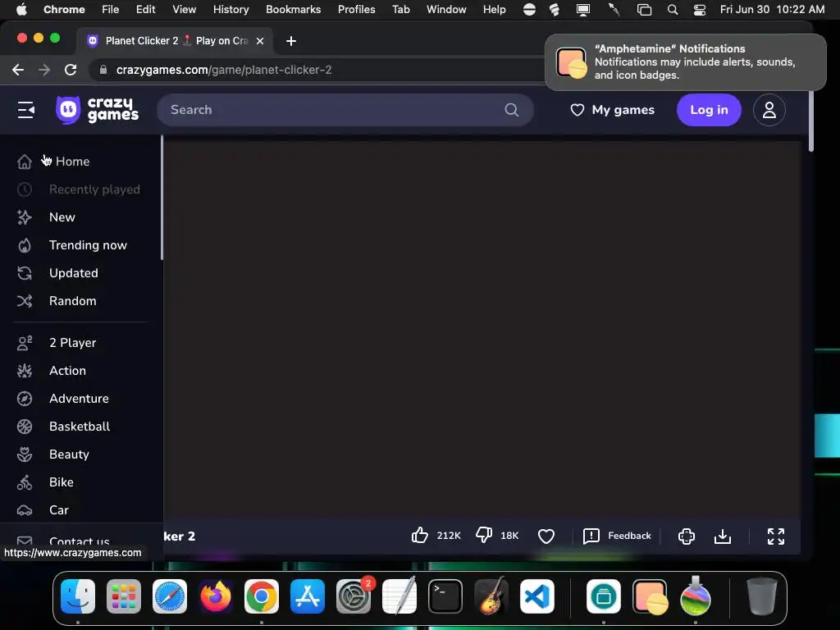Image resolution: width=840 pixels, height=630 pixels.
Task: Open Finder from the Dock
Action: (78, 596)
